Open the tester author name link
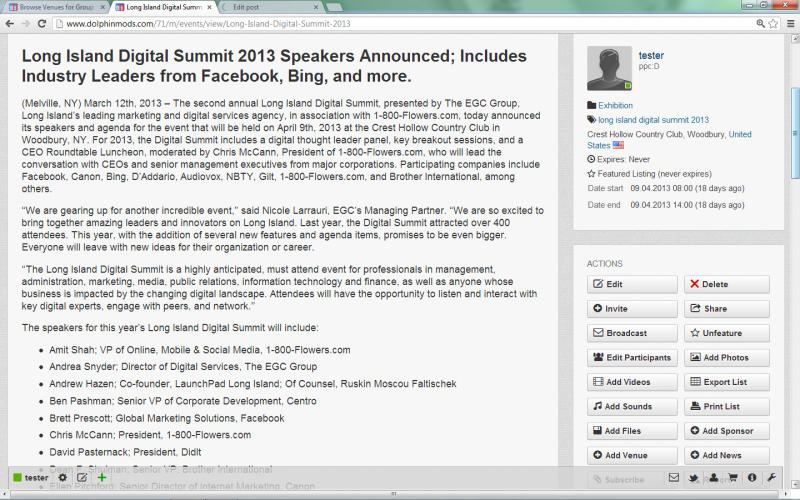This screenshot has height=500, width=800. tap(651, 56)
